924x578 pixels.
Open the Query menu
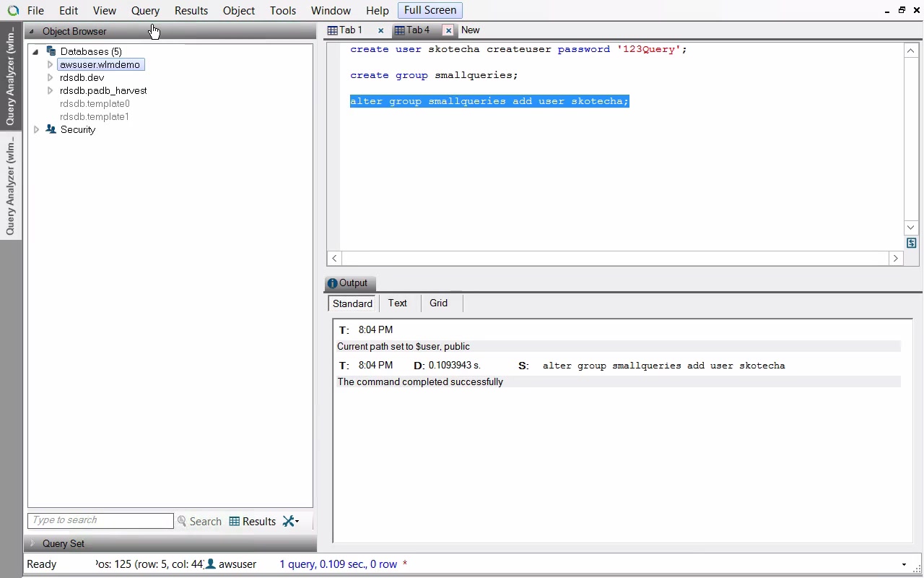(x=145, y=11)
